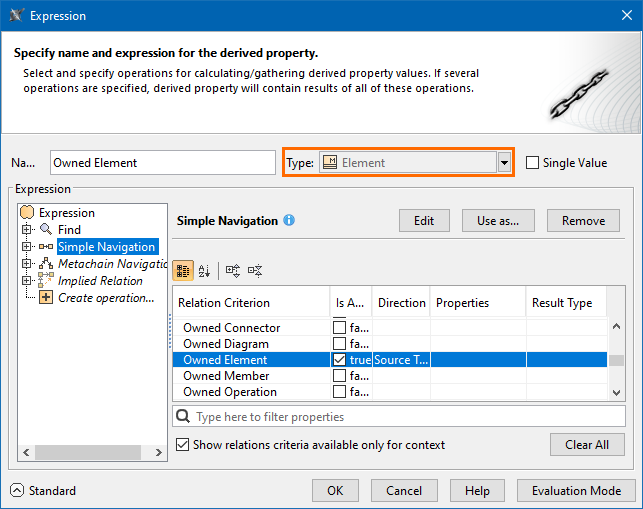Image resolution: width=643 pixels, height=509 pixels.
Task: Open the Type dropdown arrow
Action: [x=505, y=163]
